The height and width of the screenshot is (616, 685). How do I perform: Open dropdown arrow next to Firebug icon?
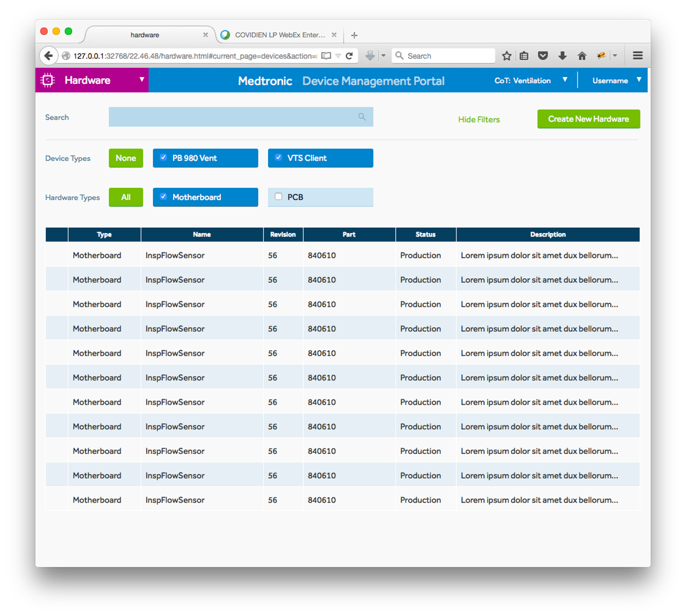point(615,56)
